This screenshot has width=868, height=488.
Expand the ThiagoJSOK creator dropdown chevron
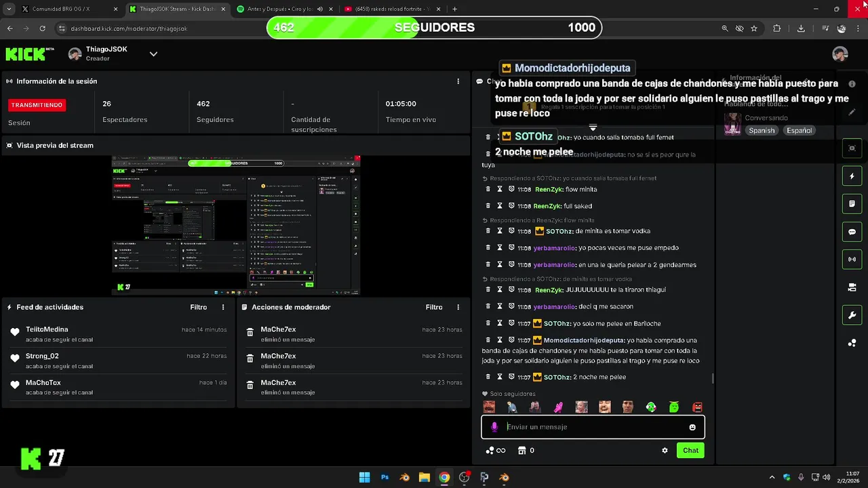click(x=153, y=54)
